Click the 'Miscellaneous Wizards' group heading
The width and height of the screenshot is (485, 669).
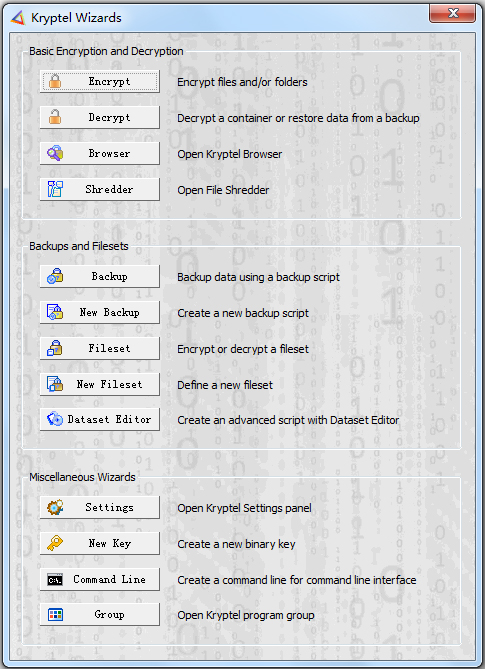pyautogui.click(x=82, y=477)
